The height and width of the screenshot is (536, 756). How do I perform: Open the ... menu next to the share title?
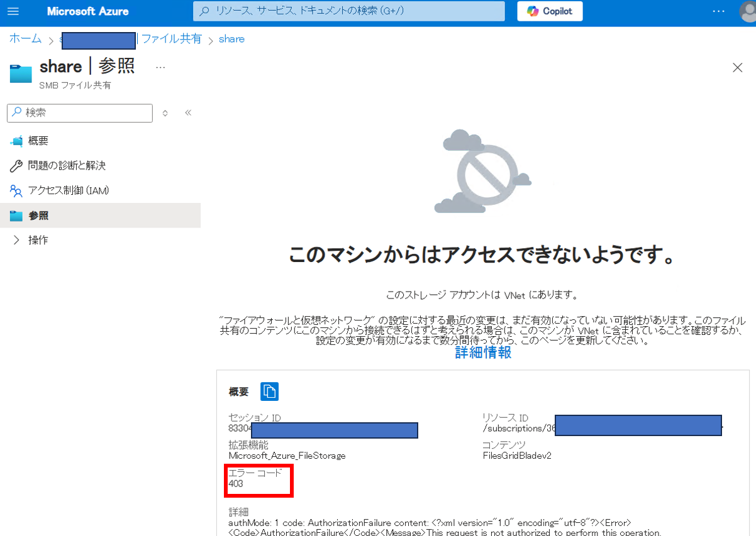(x=160, y=66)
